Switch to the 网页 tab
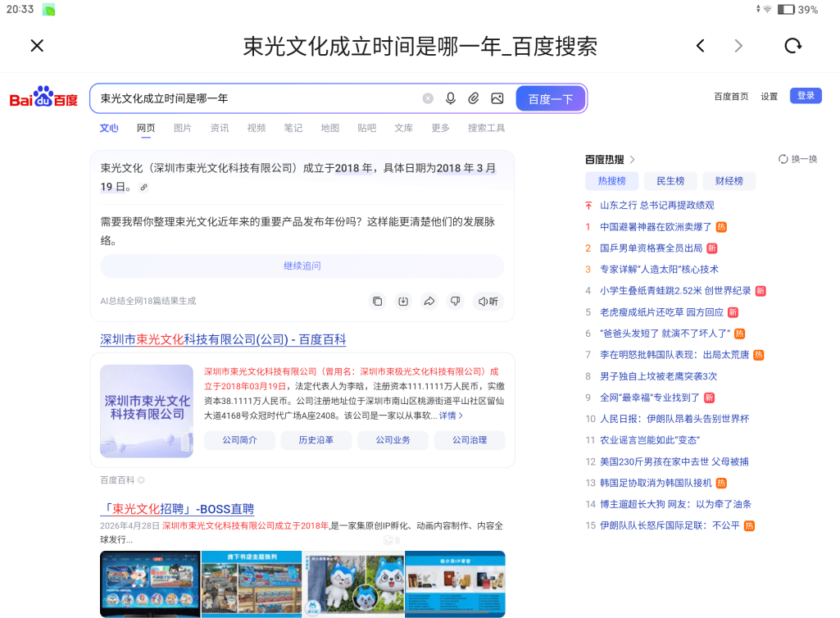This screenshot has width=840, height=618. pyautogui.click(x=146, y=128)
